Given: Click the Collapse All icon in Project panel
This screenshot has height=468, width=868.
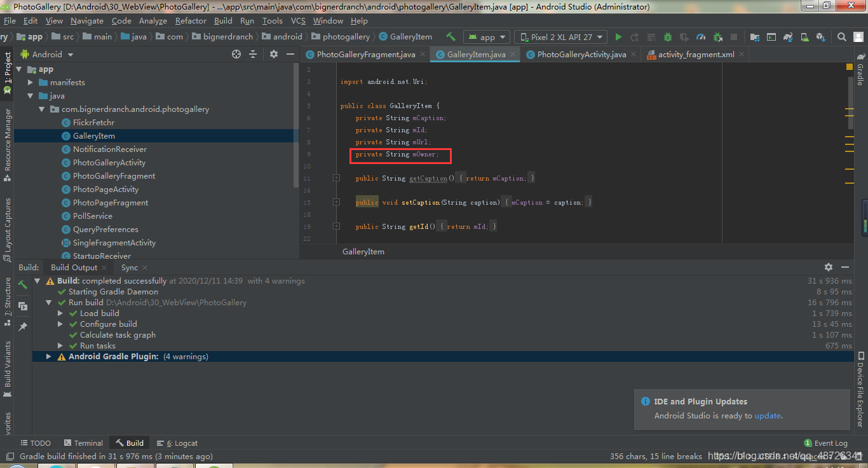Looking at the screenshot, I should pyautogui.click(x=253, y=54).
